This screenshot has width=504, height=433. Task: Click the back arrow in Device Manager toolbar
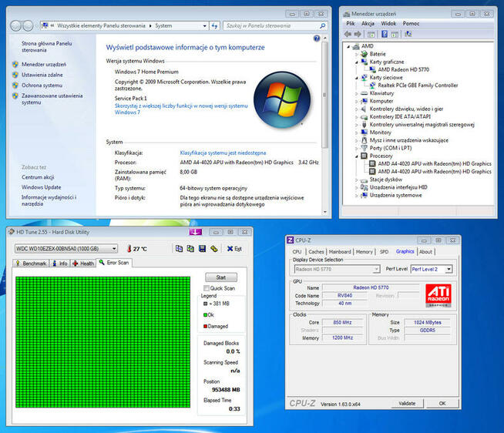348,34
